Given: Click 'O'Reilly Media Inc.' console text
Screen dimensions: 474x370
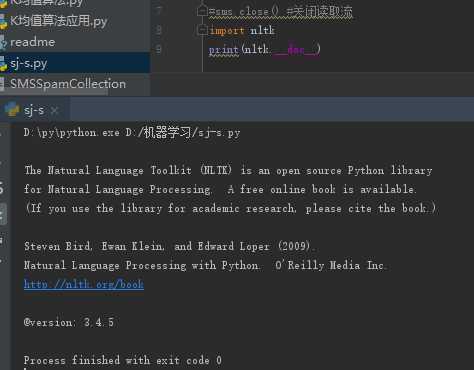Looking at the screenshot, I should tap(330, 265).
